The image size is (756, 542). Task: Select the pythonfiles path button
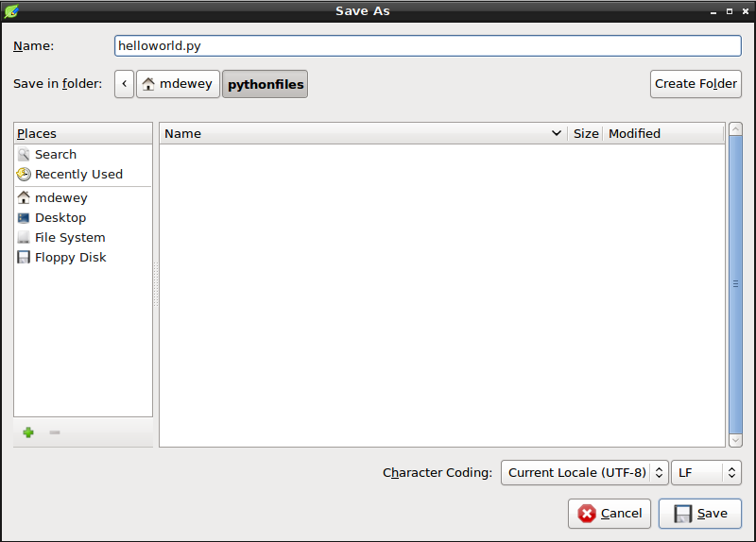click(x=266, y=84)
